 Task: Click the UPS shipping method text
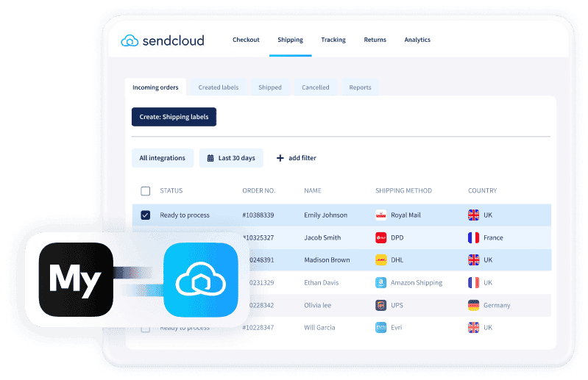click(x=397, y=305)
